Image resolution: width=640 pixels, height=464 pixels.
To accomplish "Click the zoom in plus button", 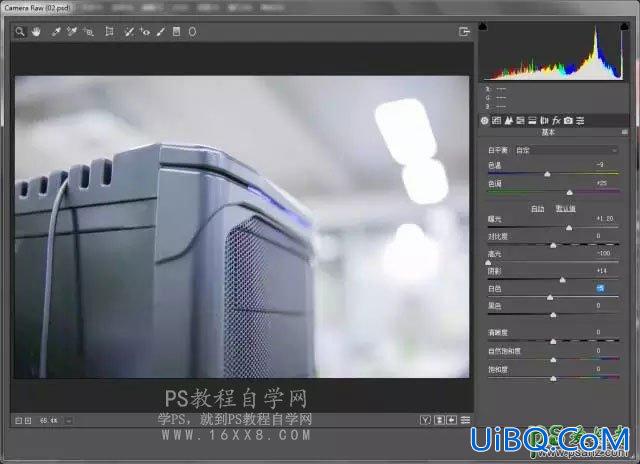I will point(28,420).
